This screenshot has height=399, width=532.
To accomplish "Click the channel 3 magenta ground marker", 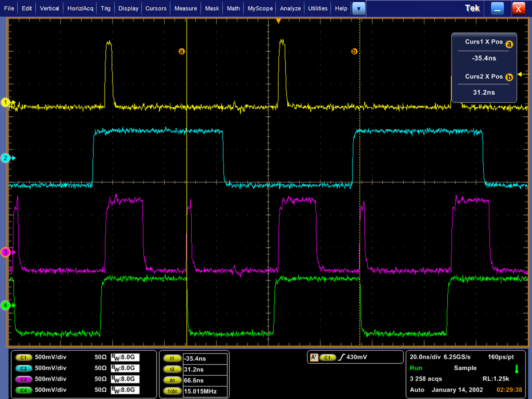I will click(x=6, y=252).
